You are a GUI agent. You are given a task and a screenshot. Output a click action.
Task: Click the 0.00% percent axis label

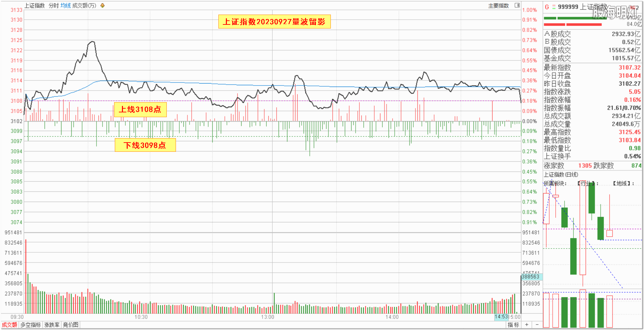tap(530, 121)
